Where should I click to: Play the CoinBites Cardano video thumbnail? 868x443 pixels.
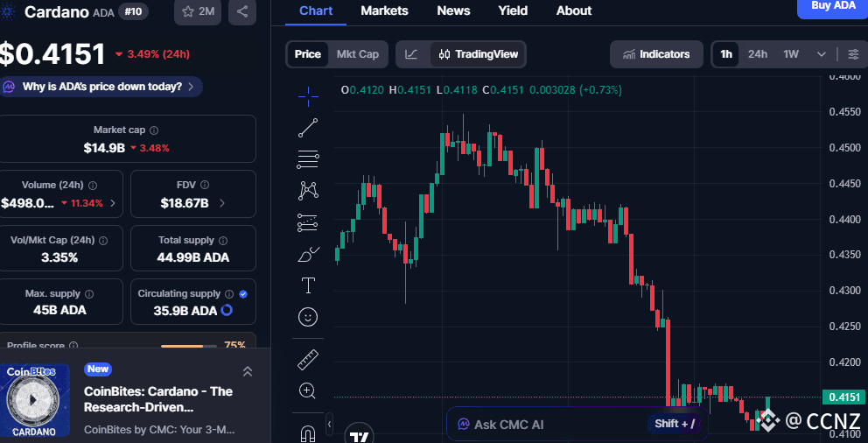click(35, 400)
